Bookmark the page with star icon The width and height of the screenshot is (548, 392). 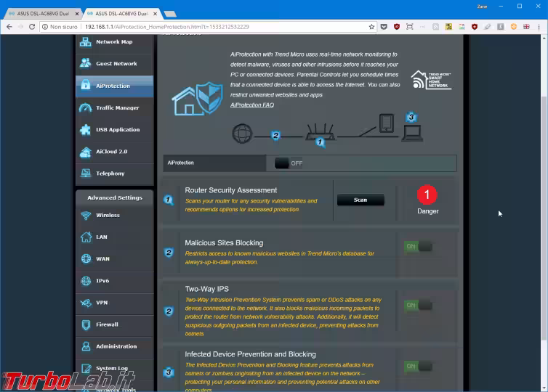pyautogui.click(x=371, y=27)
